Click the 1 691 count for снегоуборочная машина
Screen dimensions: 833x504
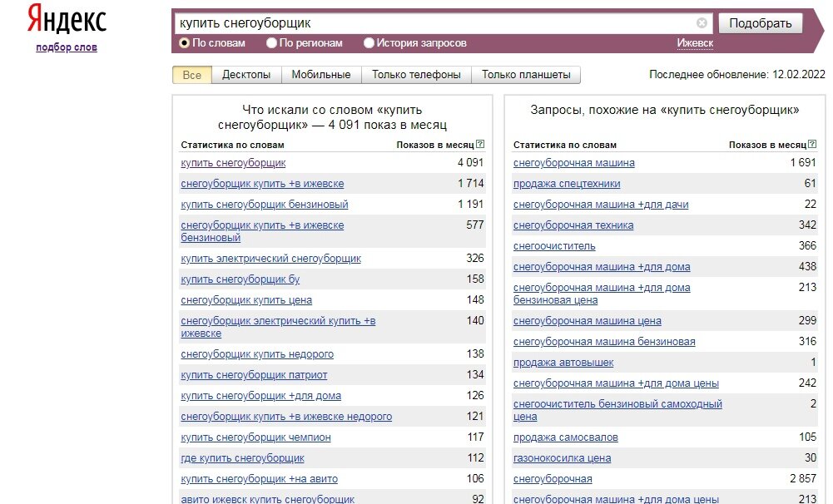click(x=803, y=162)
